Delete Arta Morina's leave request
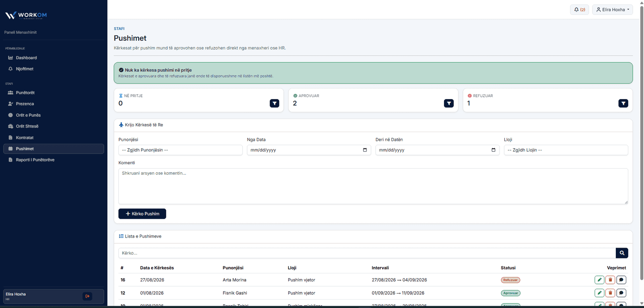The height and width of the screenshot is (308, 644). [610, 280]
